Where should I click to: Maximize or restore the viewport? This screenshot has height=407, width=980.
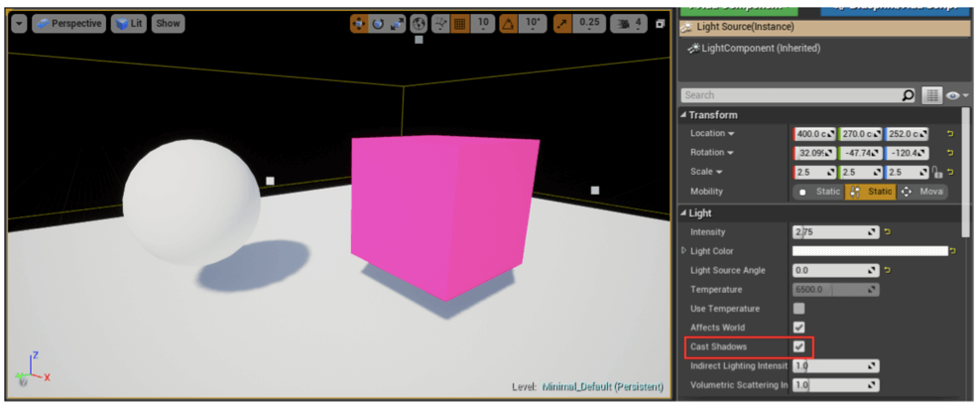pyautogui.click(x=661, y=23)
